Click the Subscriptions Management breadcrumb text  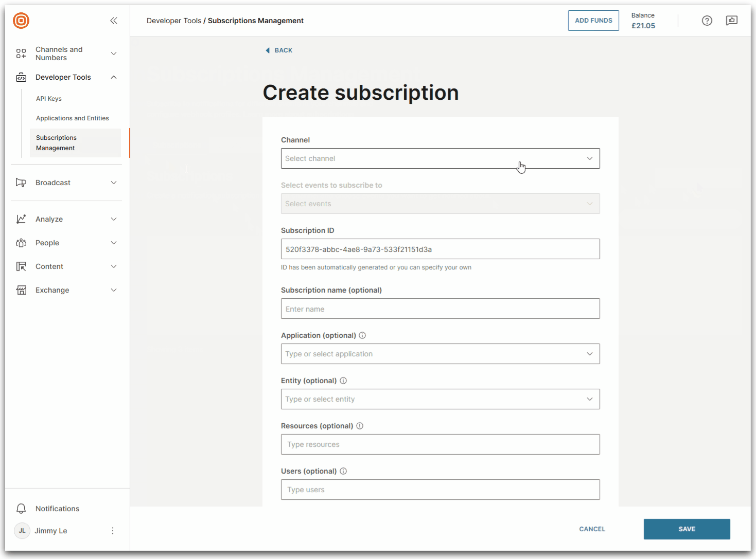coord(256,21)
